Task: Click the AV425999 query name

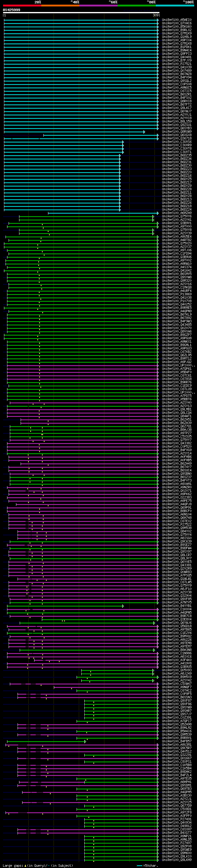Action: (11, 10)
